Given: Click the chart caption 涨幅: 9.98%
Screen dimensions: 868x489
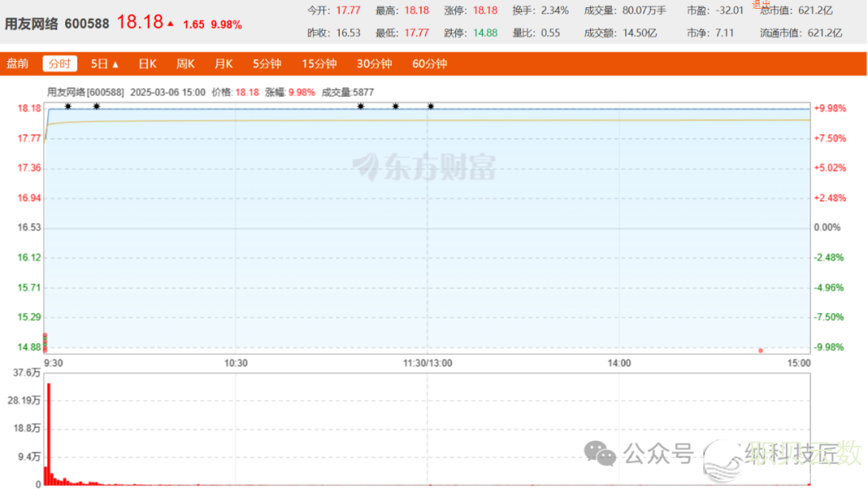Looking at the screenshot, I should pyautogui.click(x=290, y=92).
